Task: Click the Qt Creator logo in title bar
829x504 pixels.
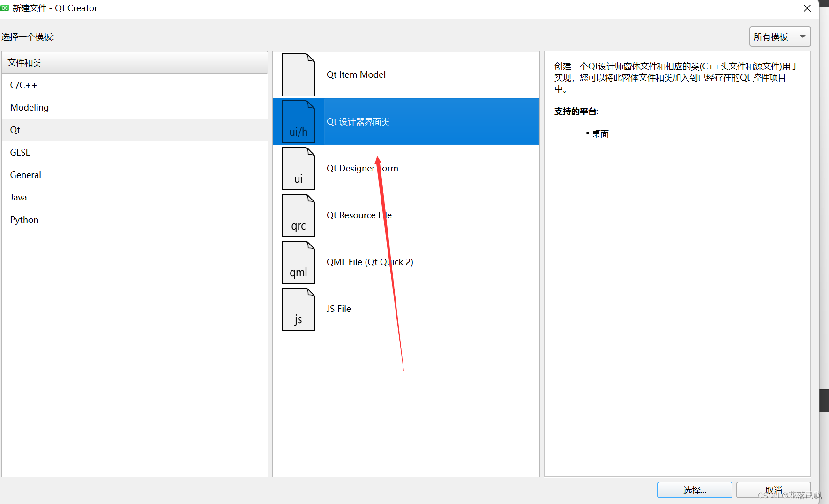Action: pyautogui.click(x=5, y=8)
